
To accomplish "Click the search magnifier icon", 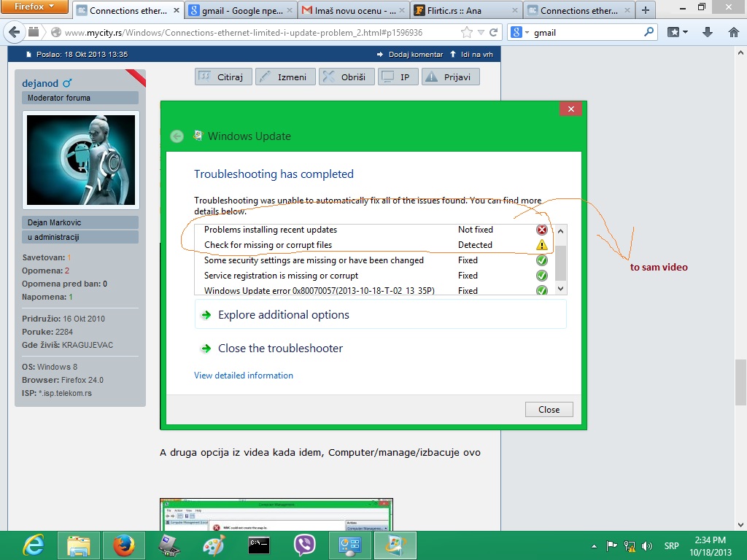I will click(x=649, y=32).
